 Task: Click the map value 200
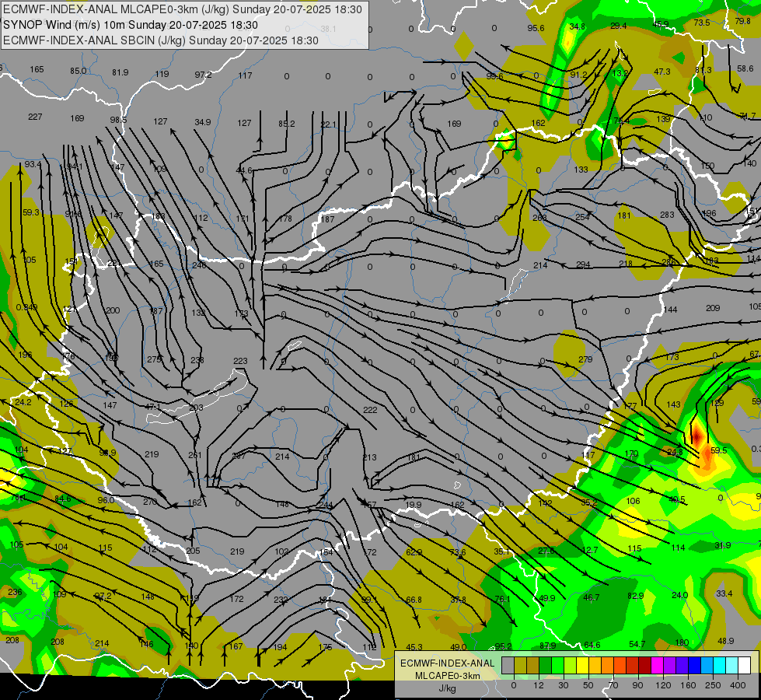pyautogui.click(x=113, y=310)
